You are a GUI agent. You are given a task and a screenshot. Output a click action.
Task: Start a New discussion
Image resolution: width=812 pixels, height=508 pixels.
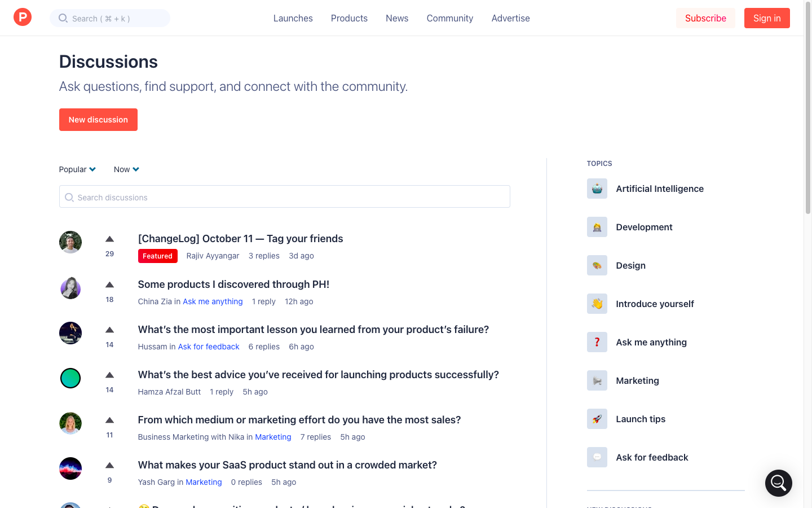coord(98,120)
